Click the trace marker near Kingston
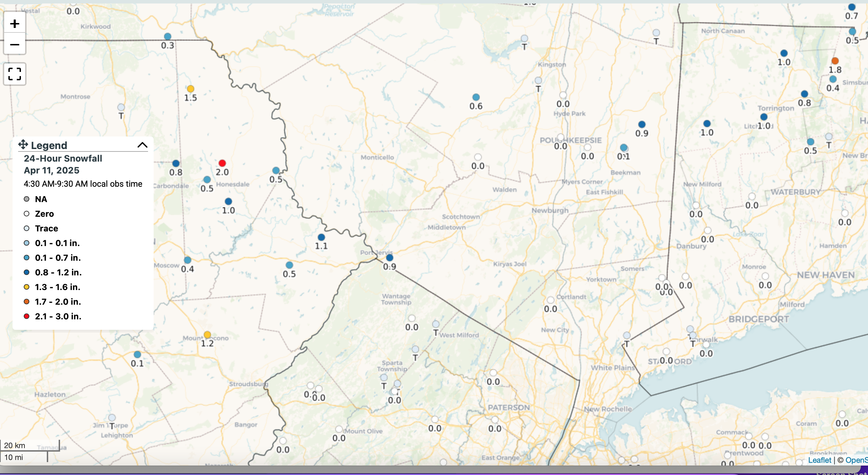 (x=538, y=81)
